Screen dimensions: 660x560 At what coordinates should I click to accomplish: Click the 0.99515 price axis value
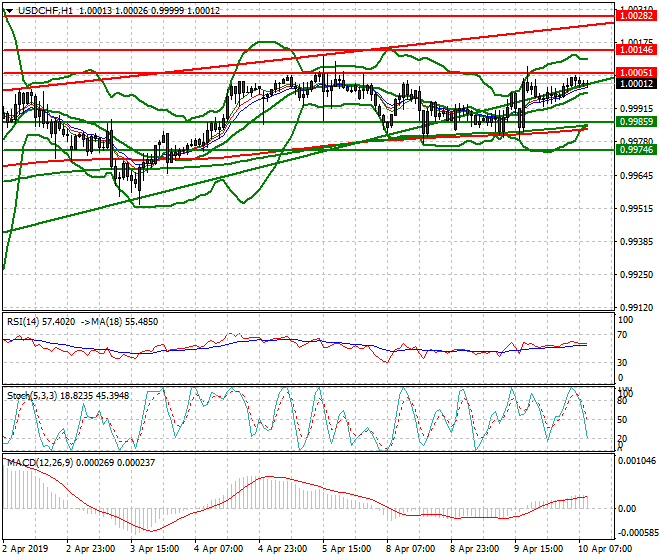click(x=637, y=208)
